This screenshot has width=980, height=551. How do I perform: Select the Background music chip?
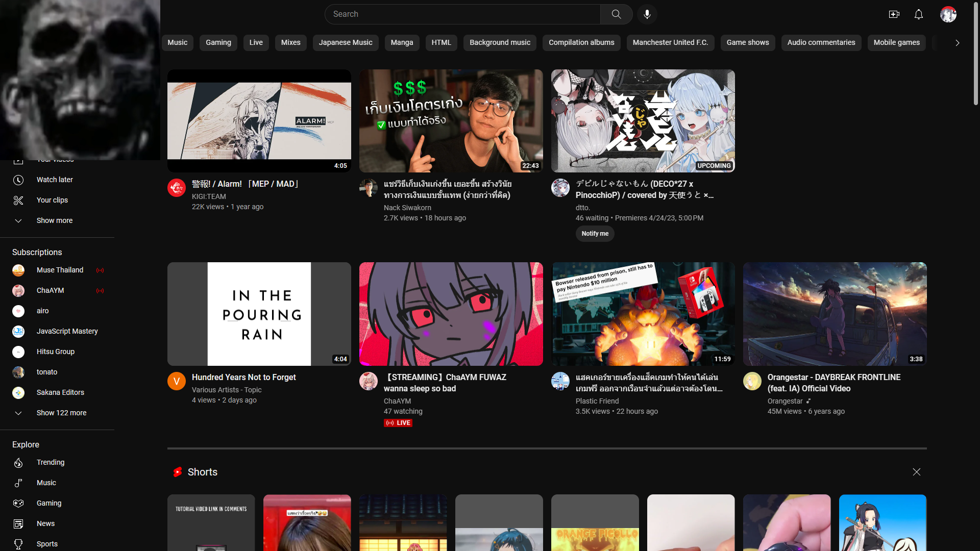tap(499, 42)
